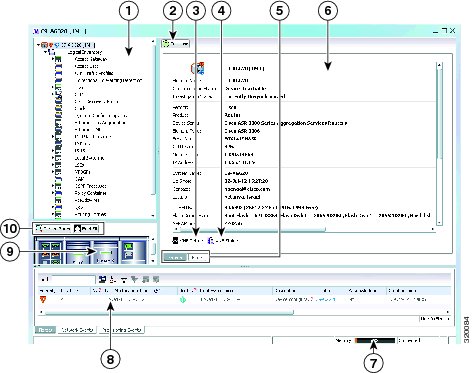Open the VNE Status icon button
Screen dimensions: 472x373
(187, 240)
